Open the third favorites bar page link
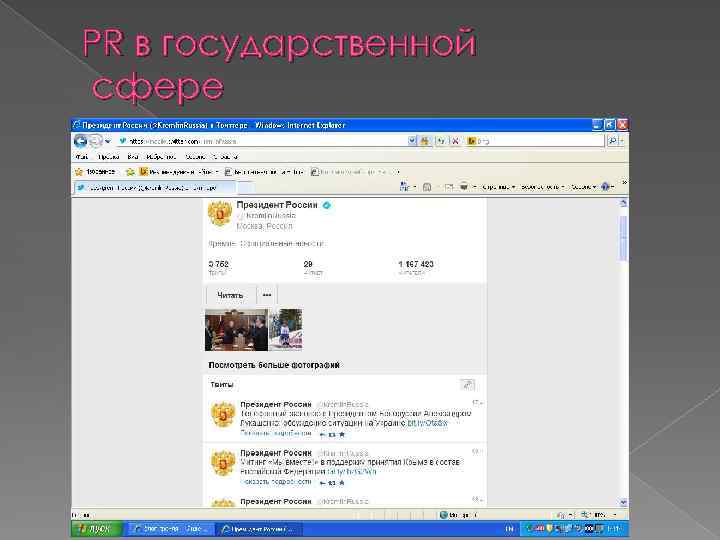Screen dimensions: 720x540 click(x=354, y=172)
